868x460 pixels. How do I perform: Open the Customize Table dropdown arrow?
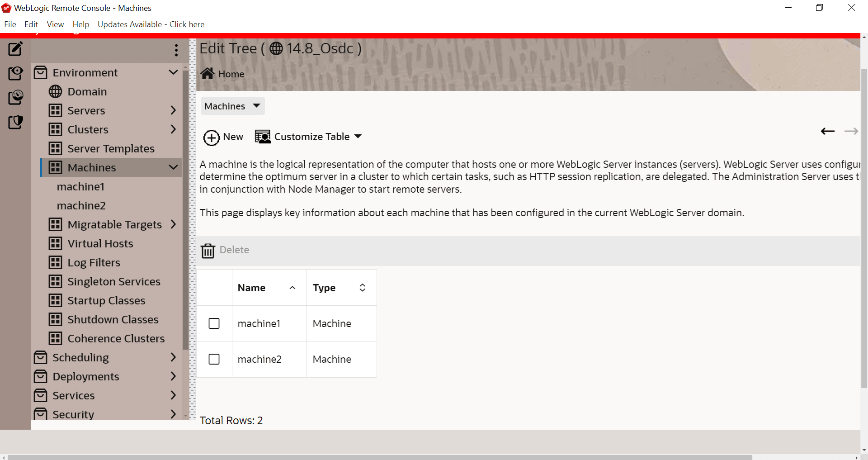[x=358, y=137]
